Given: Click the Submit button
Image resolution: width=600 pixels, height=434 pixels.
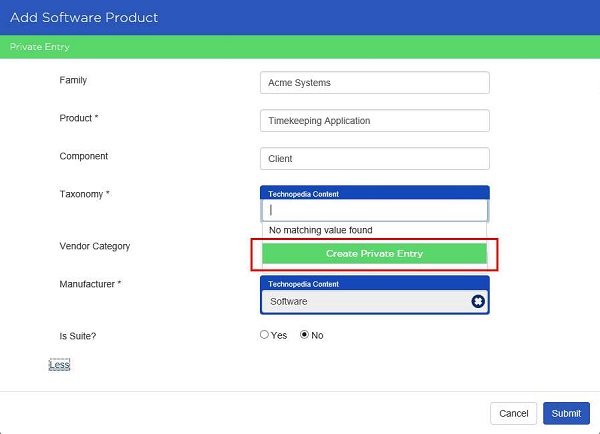Looking at the screenshot, I should 566,413.
